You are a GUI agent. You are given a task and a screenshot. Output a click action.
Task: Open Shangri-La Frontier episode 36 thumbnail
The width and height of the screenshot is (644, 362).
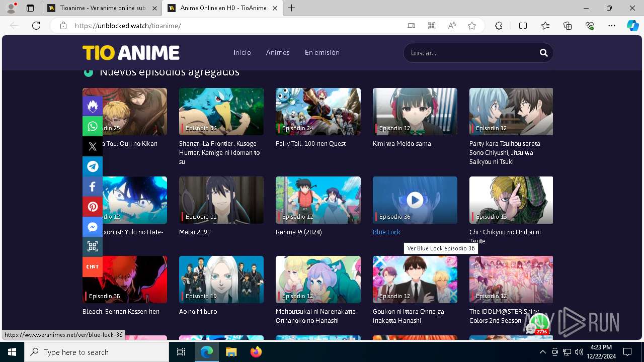click(221, 112)
